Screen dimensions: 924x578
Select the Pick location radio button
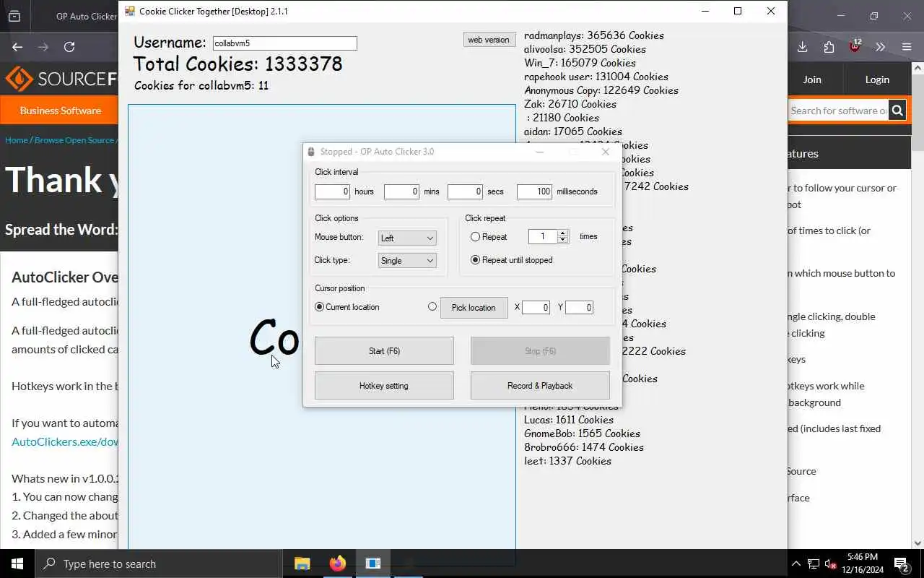point(432,306)
